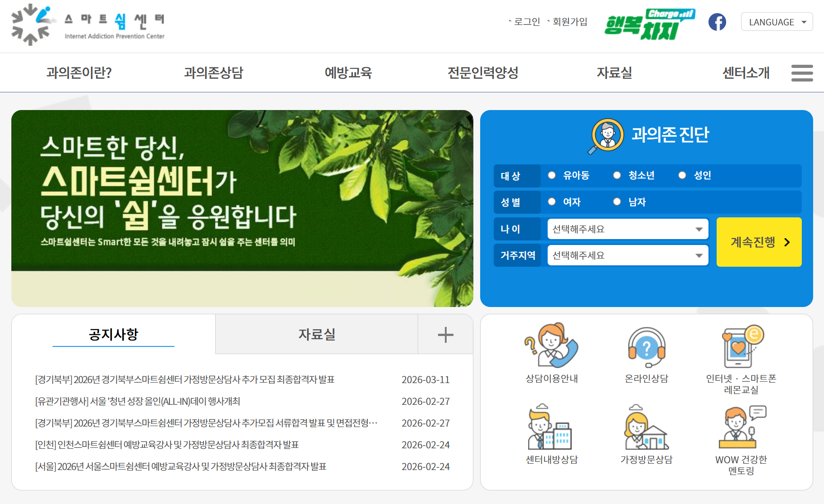This screenshot has width=824, height=504.
Task: Open the hamburger menu at top right
Action: 801,73
